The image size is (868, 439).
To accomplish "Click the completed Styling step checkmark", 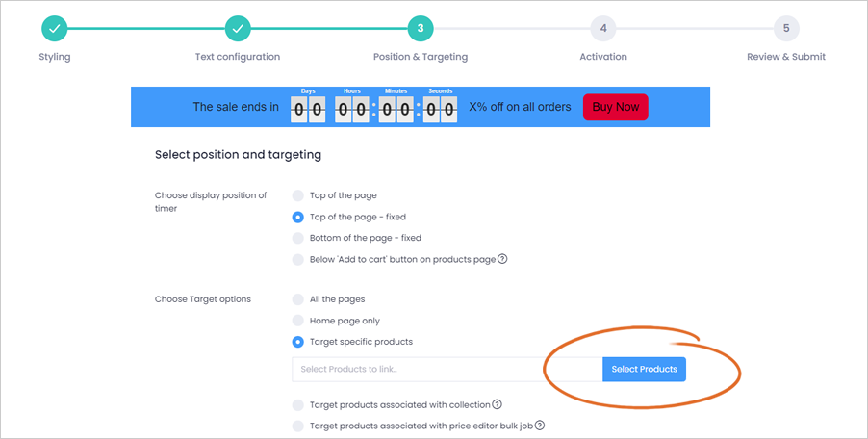I will click(54, 28).
